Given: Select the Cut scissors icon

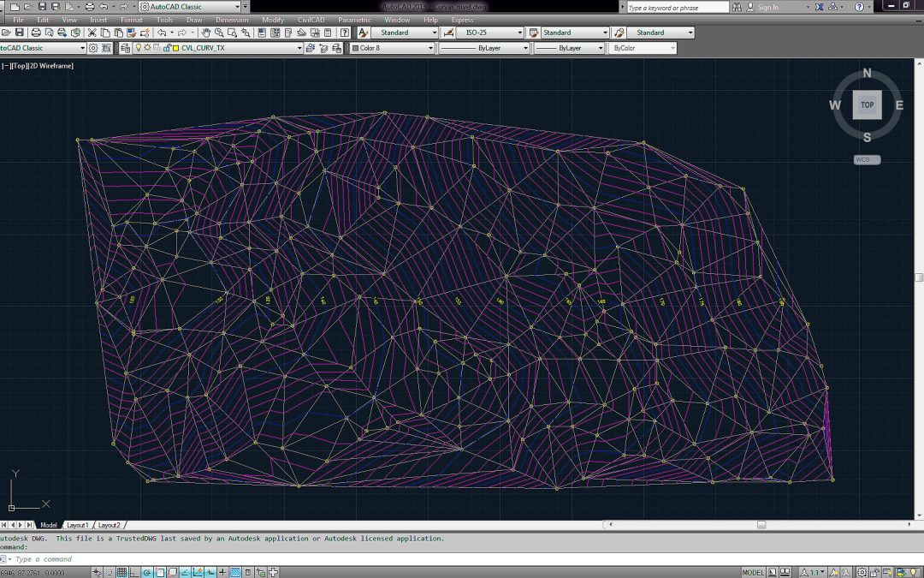Looking at the screenshot, I should tap(92, 33).
